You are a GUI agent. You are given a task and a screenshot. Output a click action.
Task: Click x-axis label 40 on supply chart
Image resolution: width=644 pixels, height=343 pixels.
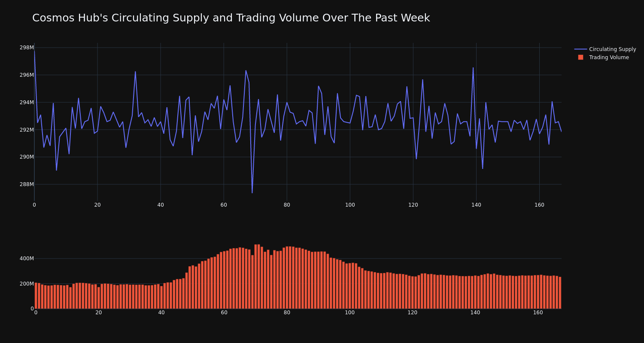161,205
